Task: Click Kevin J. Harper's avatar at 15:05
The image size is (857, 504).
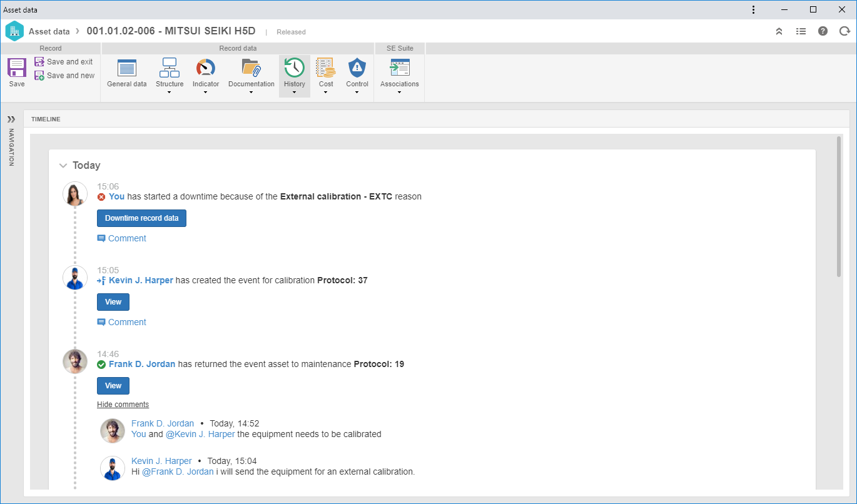Action: point(75,278)
